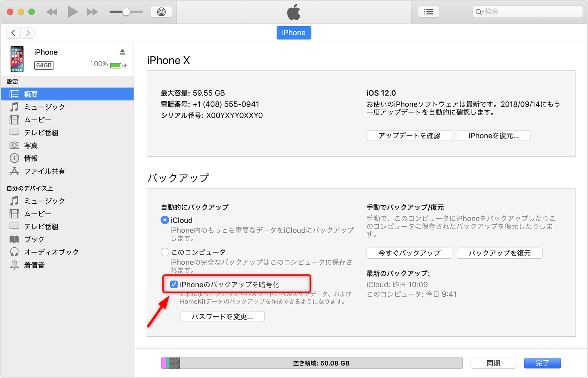Screen dimensions: 588x378
Task: Open the search filter dropdown
Action: tap(479, 12)
